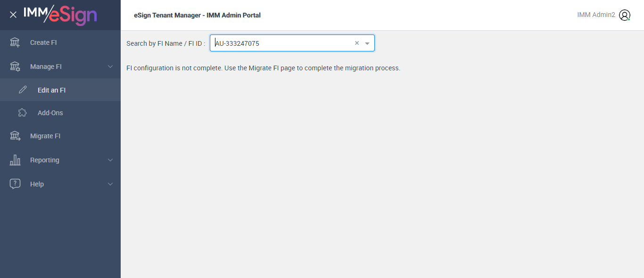Click the Manage FI bank gear icon

point(15,67)
